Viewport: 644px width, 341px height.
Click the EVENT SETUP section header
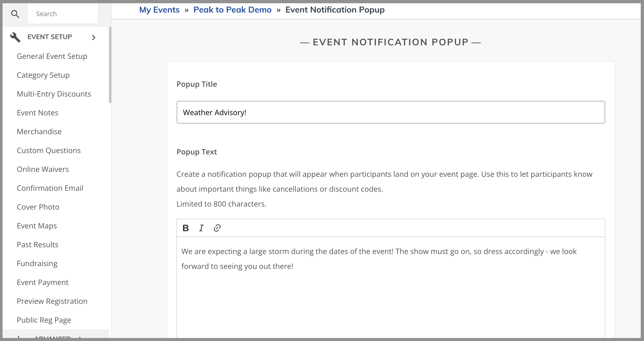(x=50, y=37)
